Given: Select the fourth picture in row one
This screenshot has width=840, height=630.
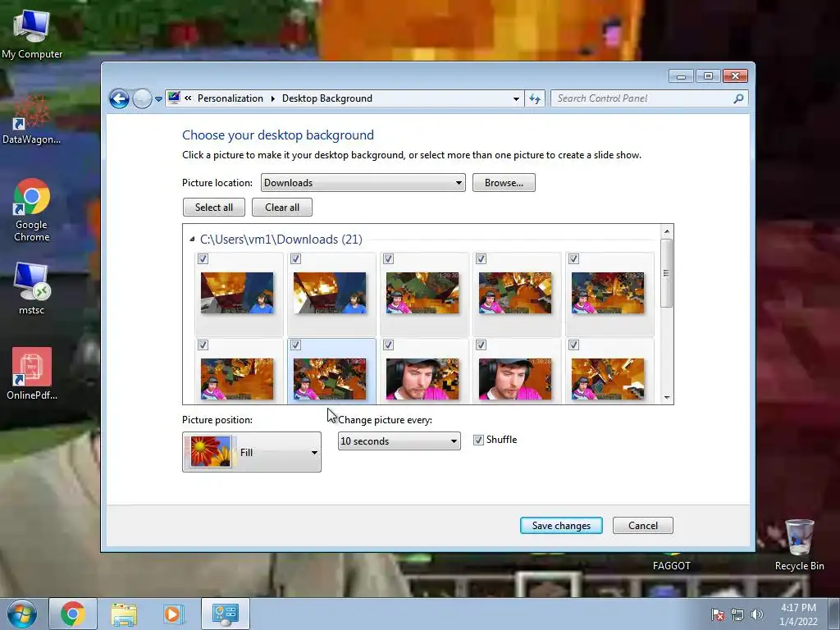Looking at the screenshot, I should point(515,293).
